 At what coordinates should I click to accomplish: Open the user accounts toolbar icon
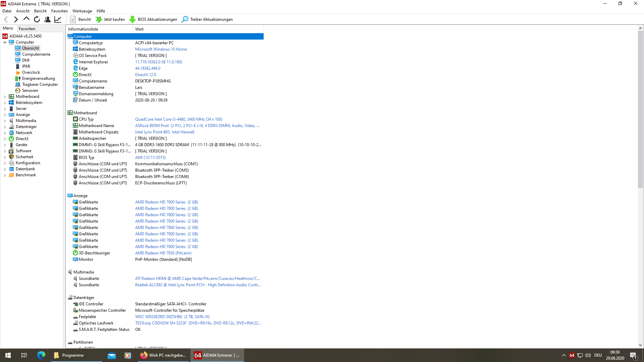click(47, 19)
